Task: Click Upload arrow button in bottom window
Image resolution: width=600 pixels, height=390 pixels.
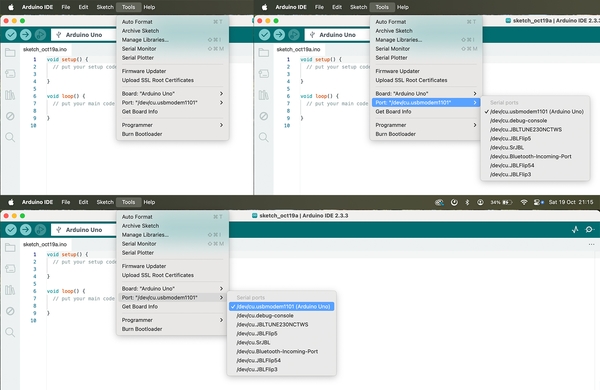Action: click(26, 230)
